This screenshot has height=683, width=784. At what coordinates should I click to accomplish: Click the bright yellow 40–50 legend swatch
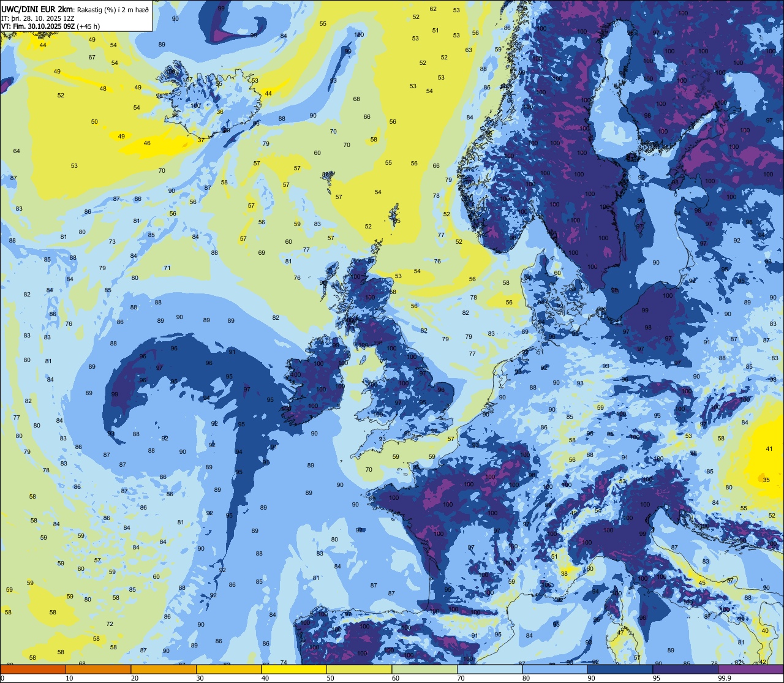(x=294, y=669)
